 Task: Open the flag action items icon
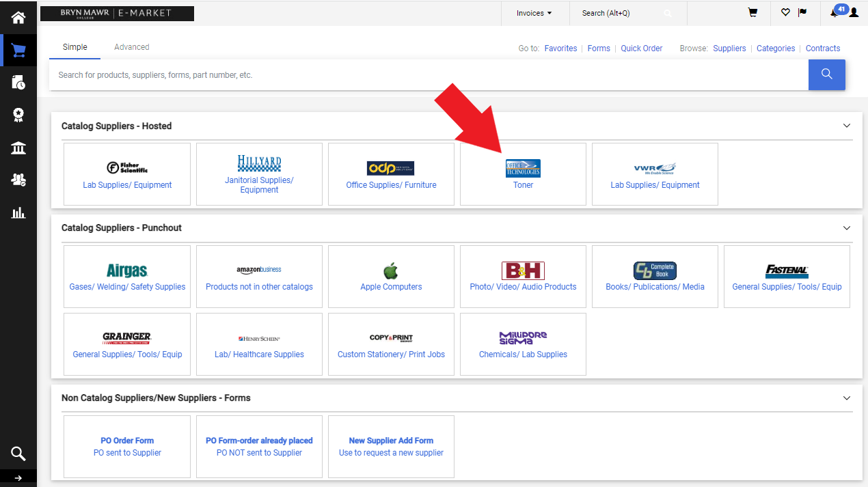click(x=802, y=12)
